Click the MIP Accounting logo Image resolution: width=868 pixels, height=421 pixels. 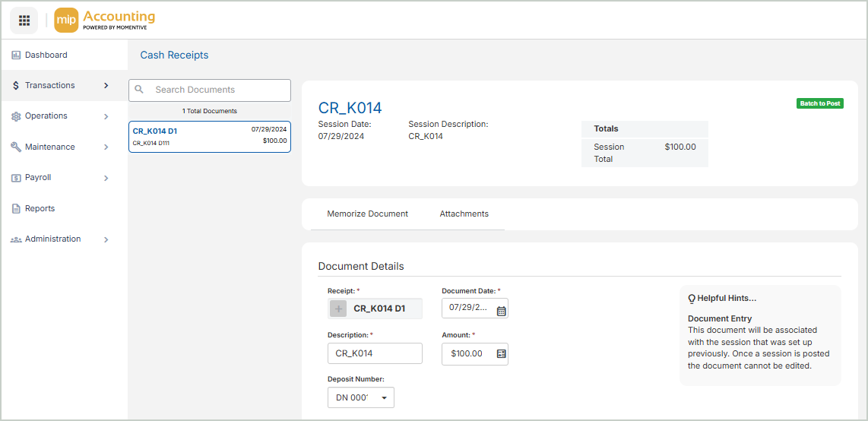(106, 21)
